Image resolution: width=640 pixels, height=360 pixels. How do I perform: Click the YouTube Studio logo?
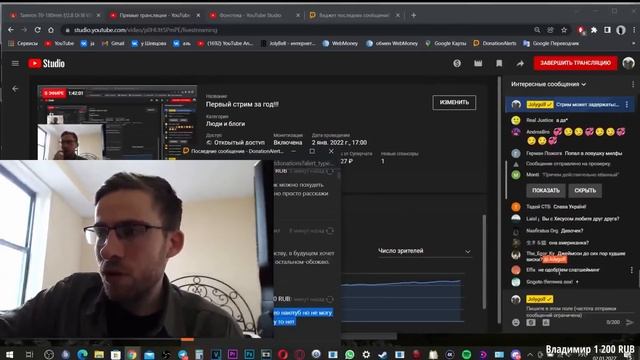[x=47, y=63]
